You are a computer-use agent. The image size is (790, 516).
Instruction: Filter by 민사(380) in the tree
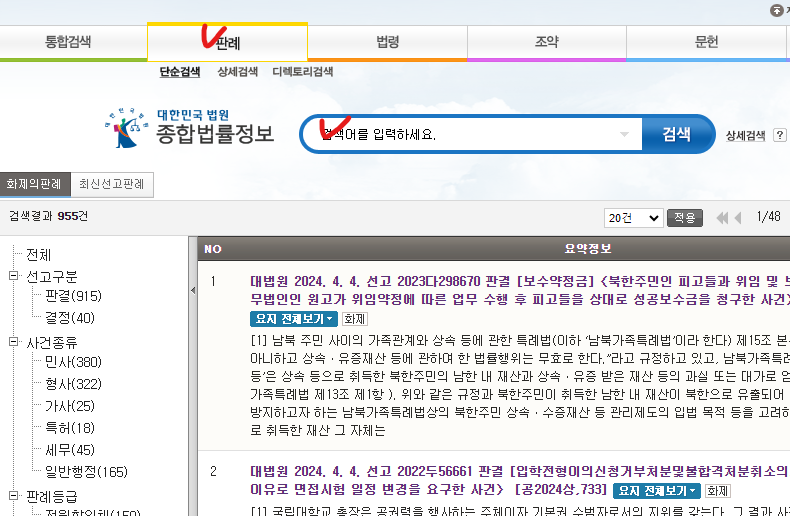(73, 362)
